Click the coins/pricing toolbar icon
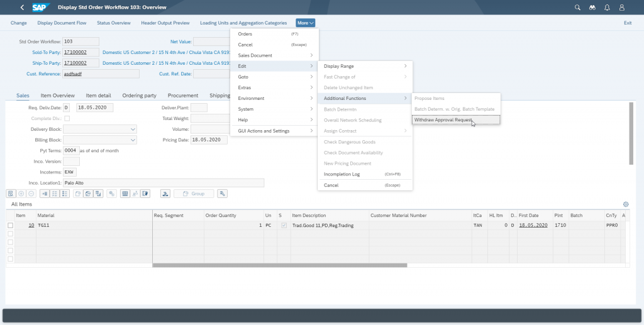644x325 pixels. click(x=111, y=194)
